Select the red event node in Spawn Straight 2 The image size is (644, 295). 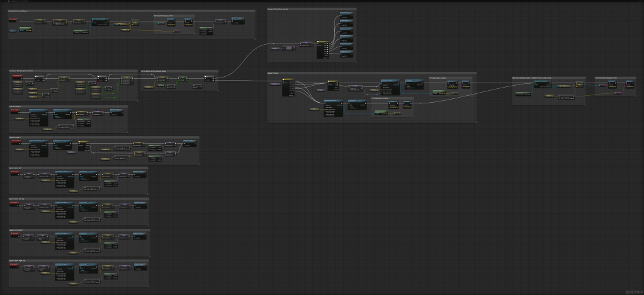coord(14,143)
